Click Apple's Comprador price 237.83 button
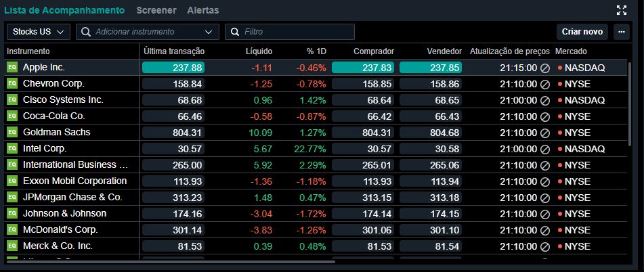The image size is (644, 272). [363, 68]
